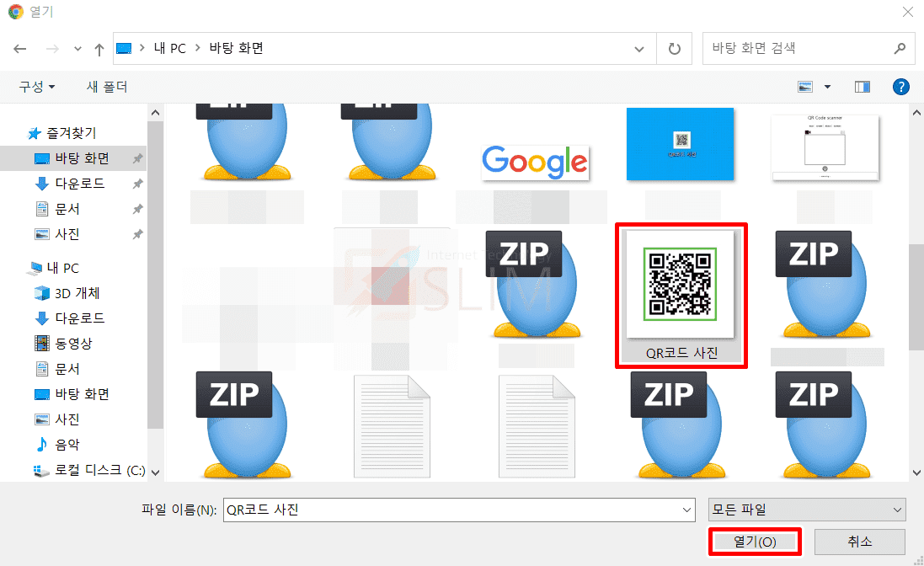Expand the view options dropdown arrow
The image size is (924, 566).
pos(827,87)
